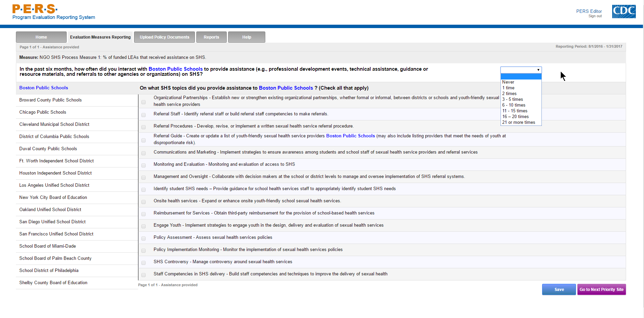Check Engage Youth topic
This screenshot has width=644, height=318.
143,226
